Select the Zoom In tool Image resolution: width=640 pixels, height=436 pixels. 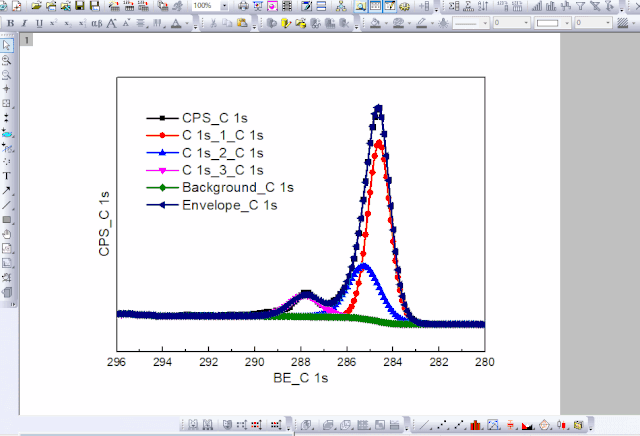[x=7, y=60]
